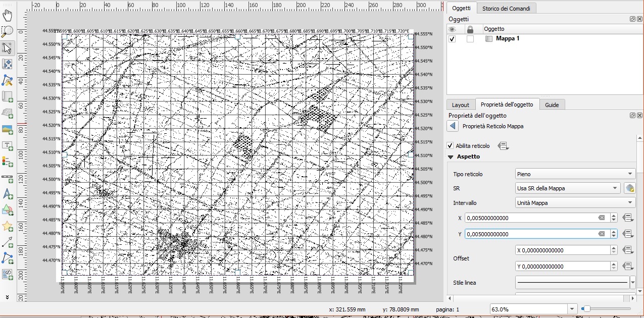Open data-defined override for Offset Y
644x318 pixels.
coord(628,266)
